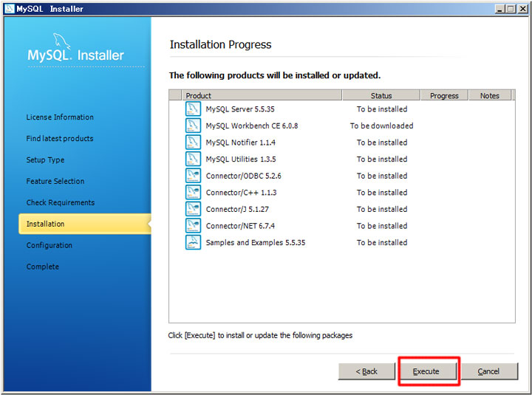This screenshot has height=395, width=532.
Task: Click the Status column header
Action: [381, 95]
